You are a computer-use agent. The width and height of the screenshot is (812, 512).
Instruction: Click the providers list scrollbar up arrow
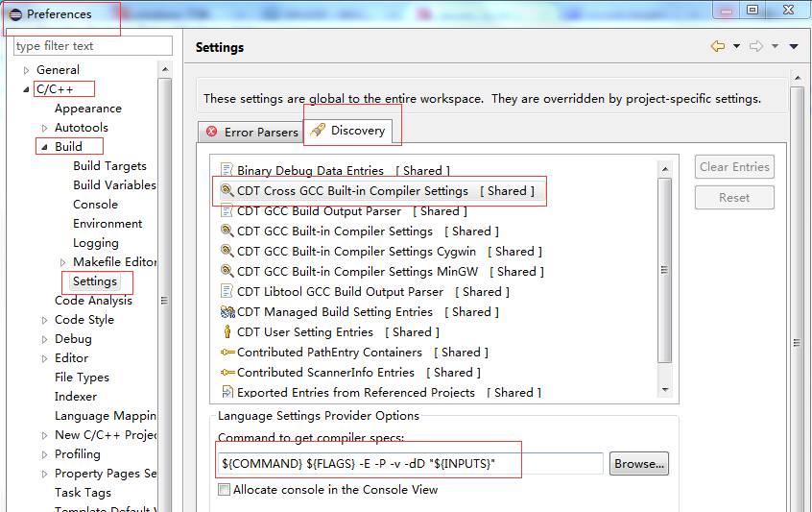click(665, 169)
